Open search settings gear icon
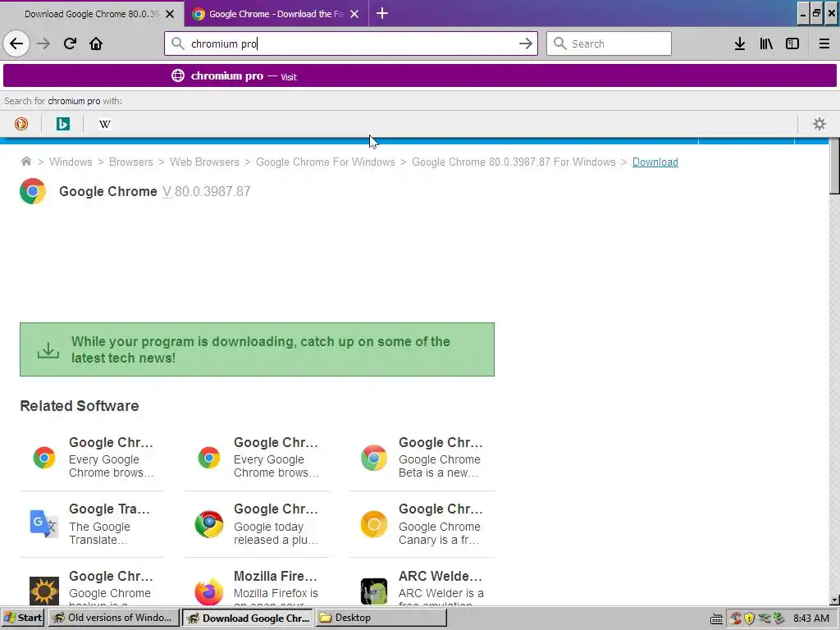 (x=819, y=124)
